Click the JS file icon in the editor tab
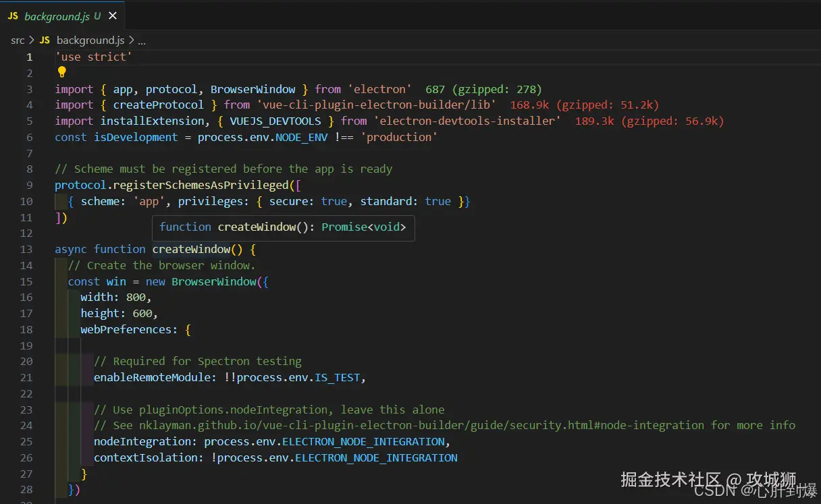The height and width of the screenshot is (504, 821). (13, 16)
